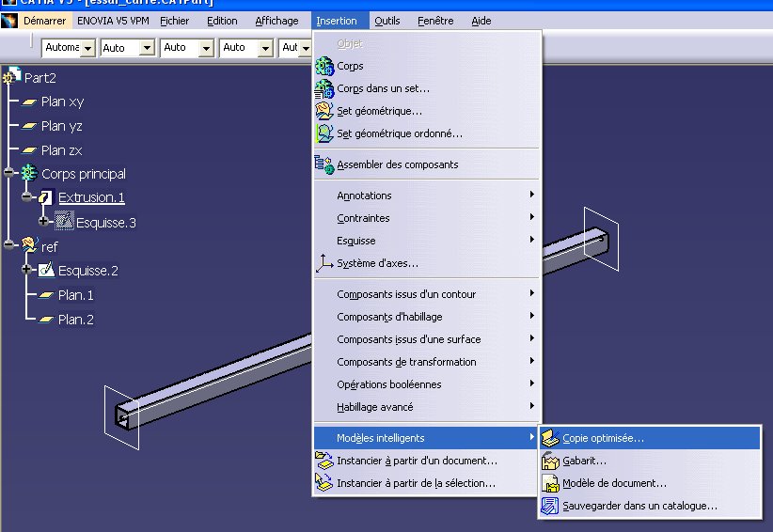
Task: Open Composants issus d'un contour submenu
Action: click(427, 294)
